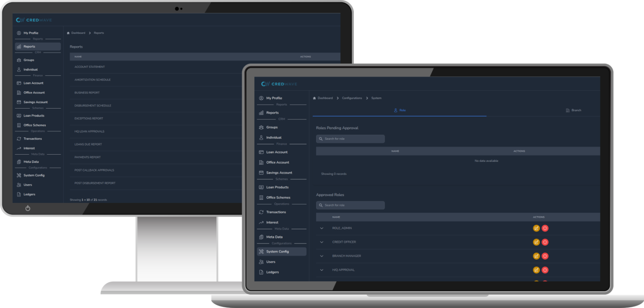Open the Dashboard from the breadcrumb
This screenshot has height=308, width=644.
(x=327, y=98)
